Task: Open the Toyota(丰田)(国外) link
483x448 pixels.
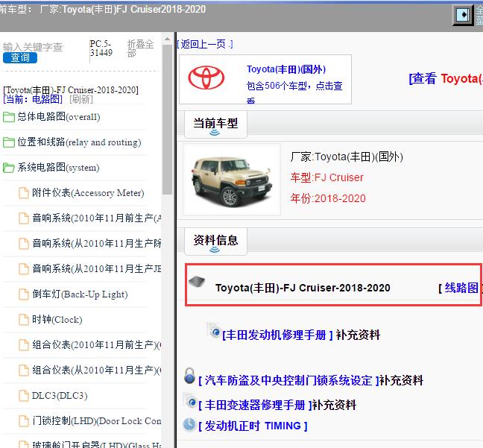Action: tap(286, 69)
